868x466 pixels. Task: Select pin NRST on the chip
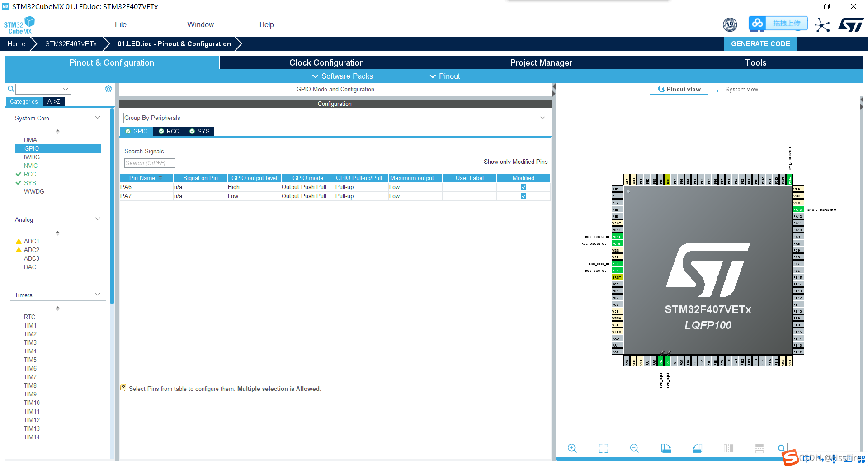point(617,277)
